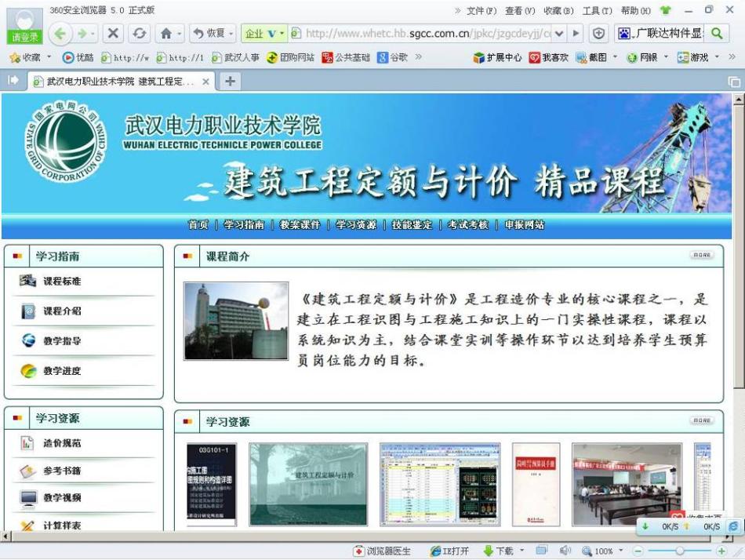Click the 截图 screenshot tool
745x560 pixels.
pos(591,57)
